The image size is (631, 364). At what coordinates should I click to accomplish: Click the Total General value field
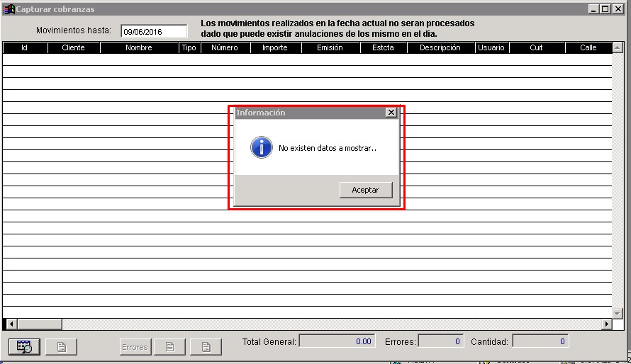(x=337, y=341)
